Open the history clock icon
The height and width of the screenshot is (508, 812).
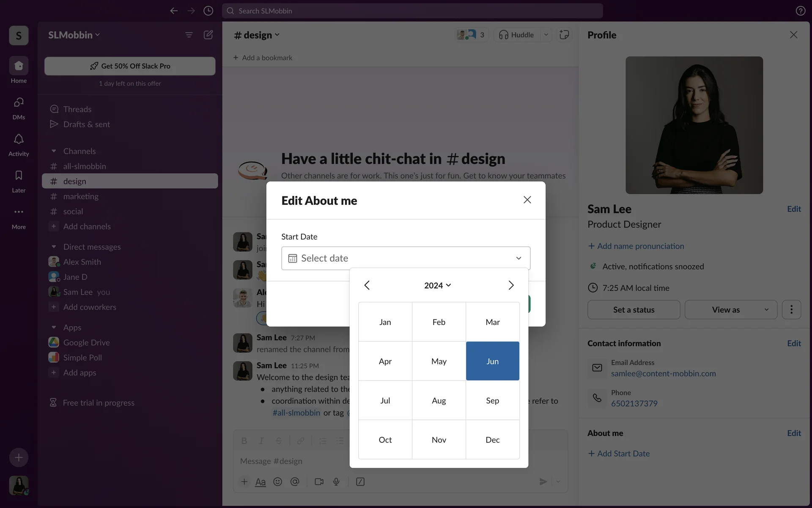click(x=208, y=11)
